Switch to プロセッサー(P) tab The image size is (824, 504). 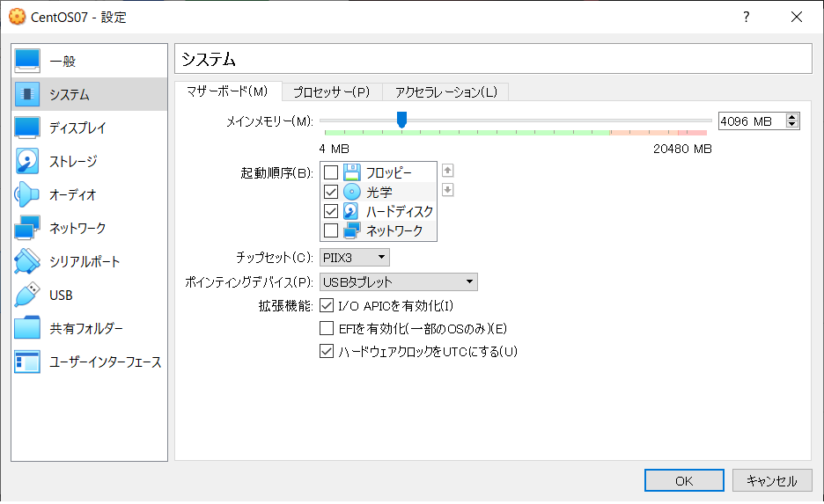pos(332,92)
